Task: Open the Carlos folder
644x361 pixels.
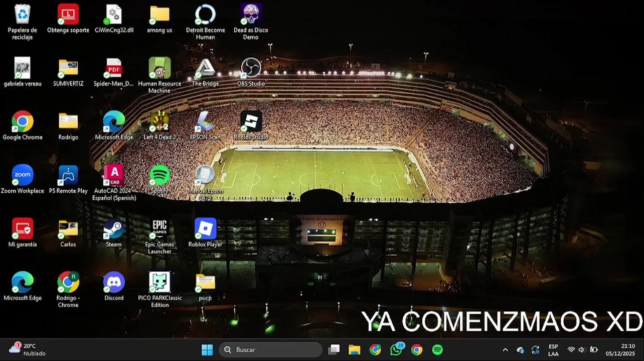Action: (68, 233)
